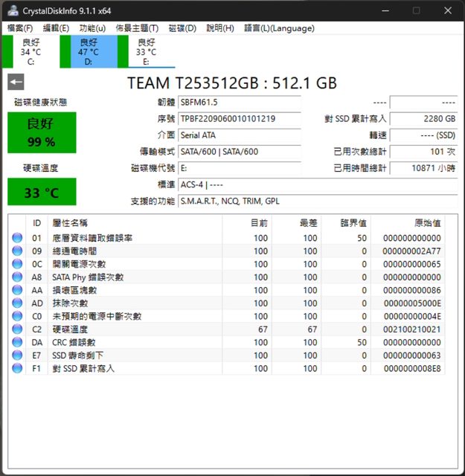The height and width of the screenshot is (476, 465).
Task: Open the 佈景主題(T) menu
Action: 136,28
